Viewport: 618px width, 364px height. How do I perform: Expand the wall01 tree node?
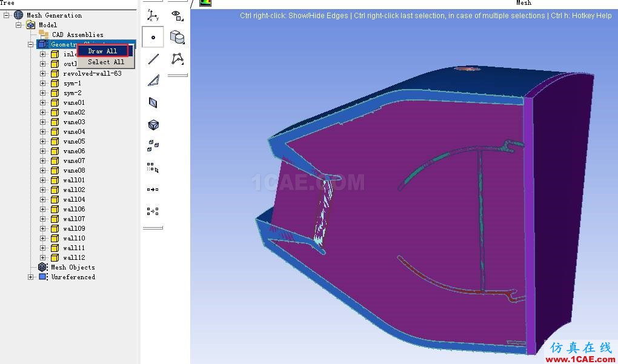[x=42, y=180]
